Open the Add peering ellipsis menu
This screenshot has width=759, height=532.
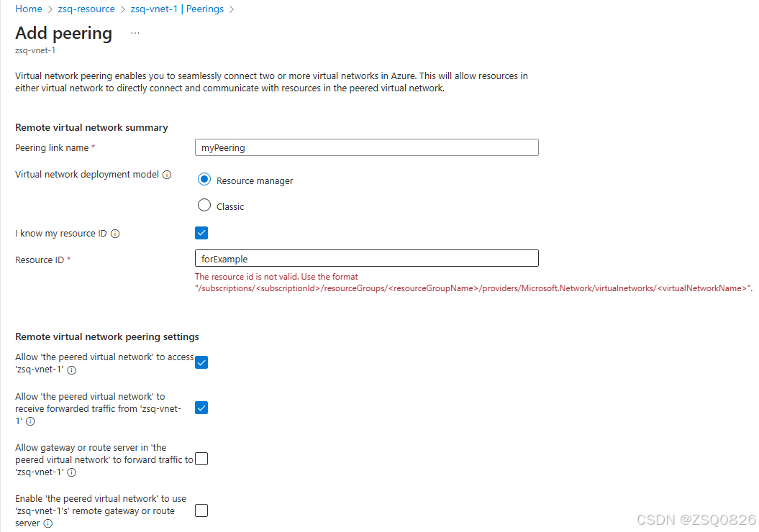coord(135,33)
